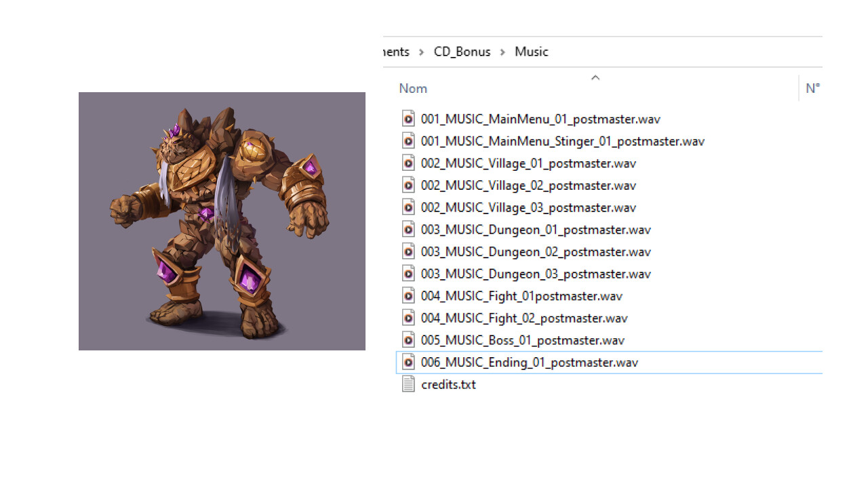Click the media icon beside 005_MUSIC_Boss_01_postmaster.wav
The image size is (868, 488).
[408, 340]
